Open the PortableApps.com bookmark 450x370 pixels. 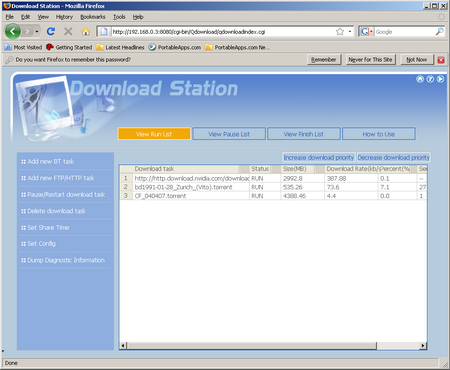coord(175,47)
